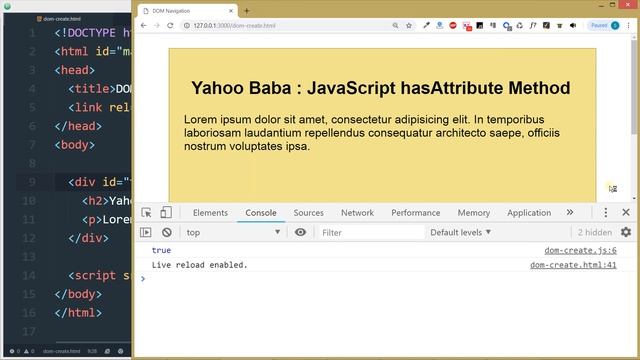Open DevTools customize three-dot menu
Image resolution: width=640 pixels, height=360 pixels.
click(x=606, y=212)
